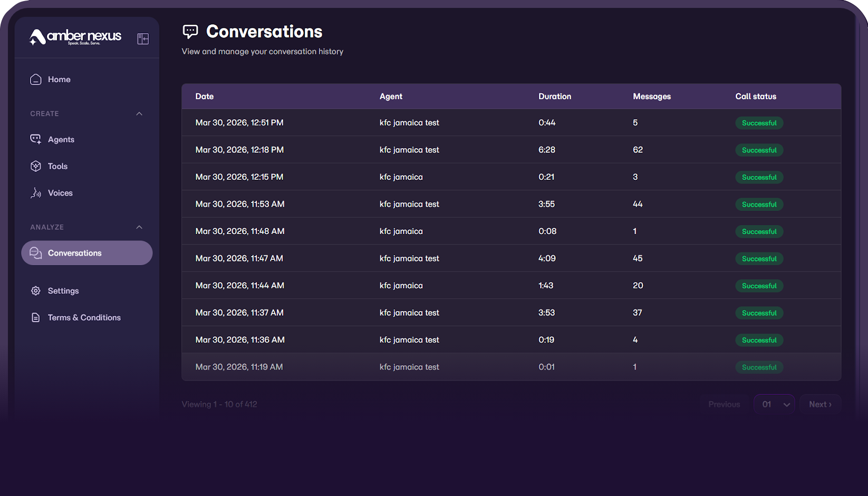Screen dimensions: 868x496
Task: Click the Date column header
Action: 205,96
